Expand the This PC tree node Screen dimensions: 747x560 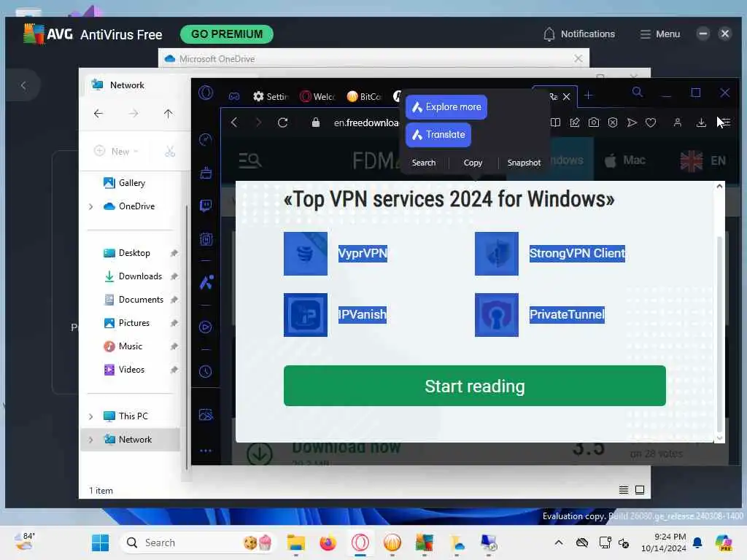[x=90, y=416]
